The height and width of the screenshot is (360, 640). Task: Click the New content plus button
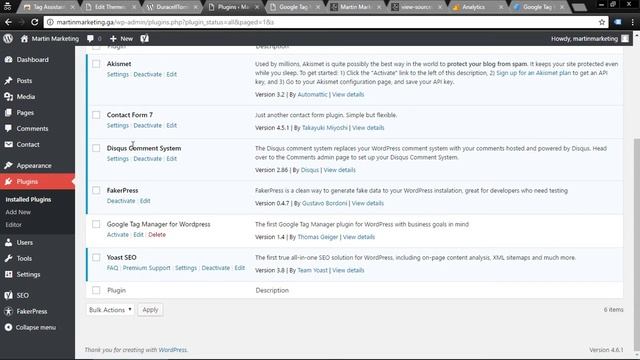coord(121,38)
